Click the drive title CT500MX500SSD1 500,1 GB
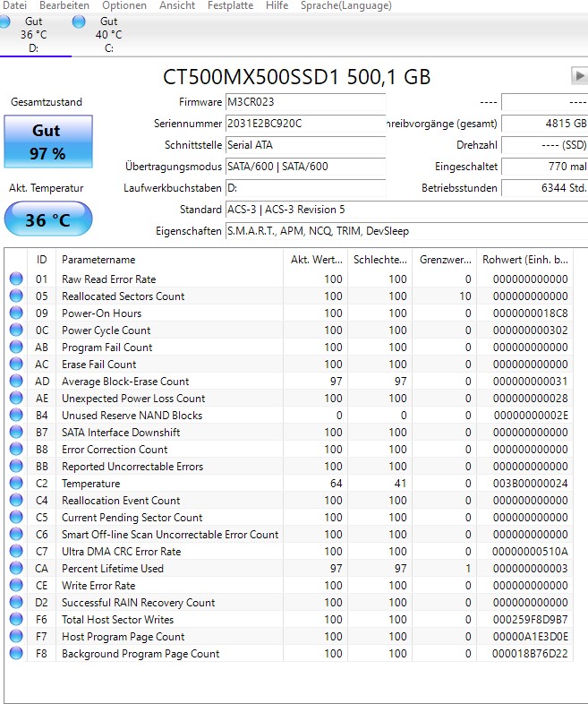The image size is (588, 704). 296,77
